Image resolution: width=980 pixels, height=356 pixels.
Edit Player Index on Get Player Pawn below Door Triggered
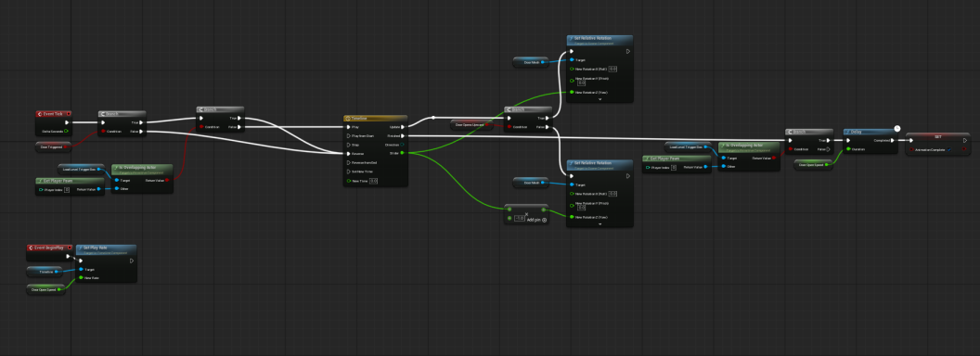[66, 189]
